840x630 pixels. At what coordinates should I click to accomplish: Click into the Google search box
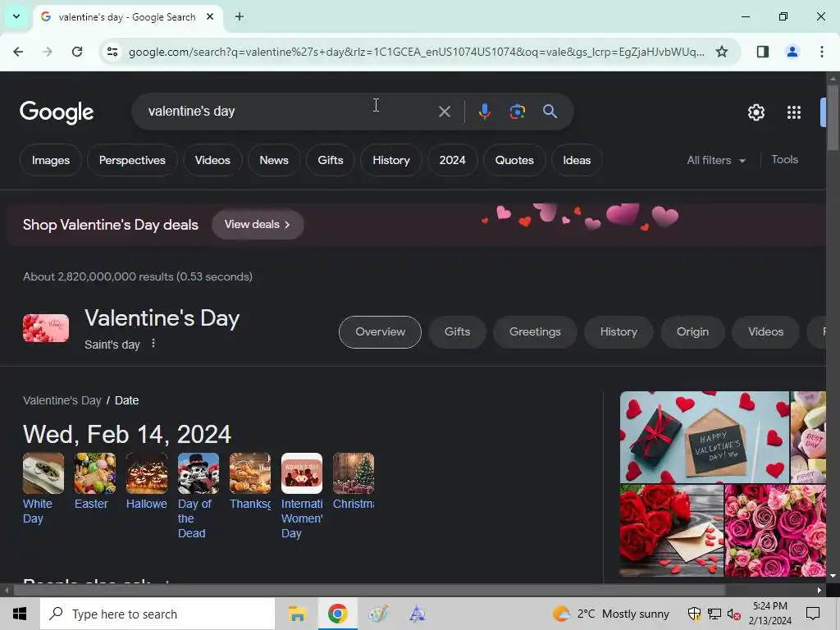[x=290, y=112]
